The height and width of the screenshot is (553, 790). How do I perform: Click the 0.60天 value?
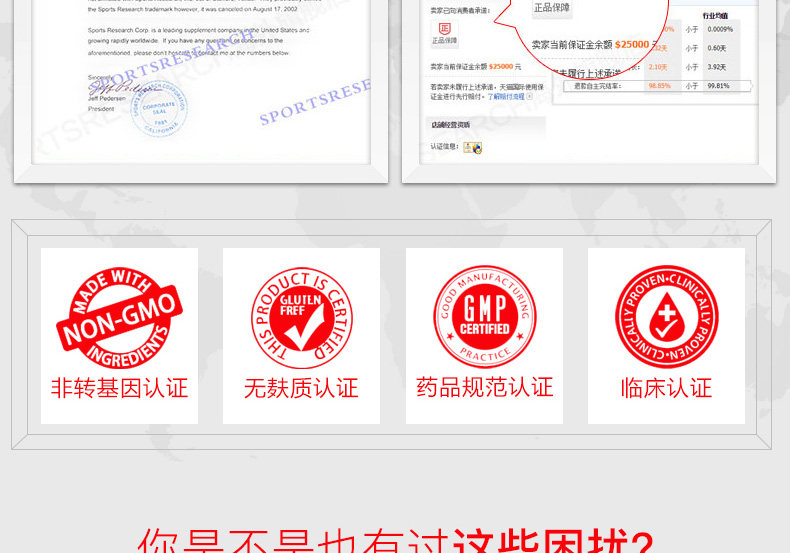tap(716, 48)
